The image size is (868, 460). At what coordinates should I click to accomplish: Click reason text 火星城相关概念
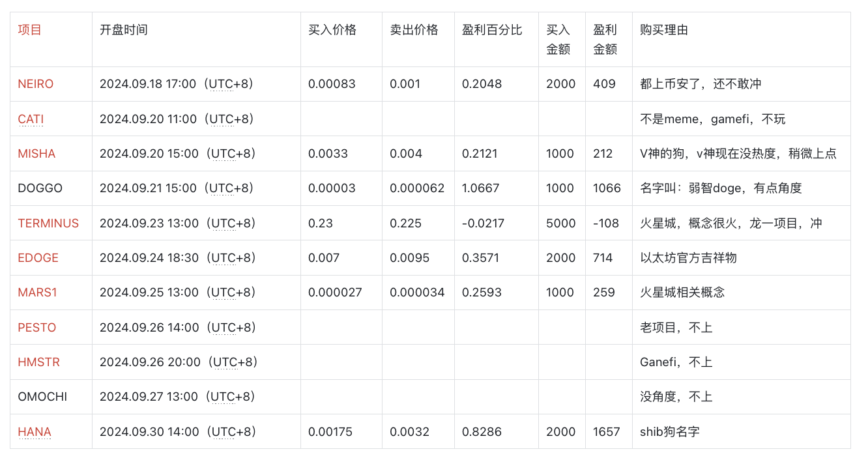(682, 293)
